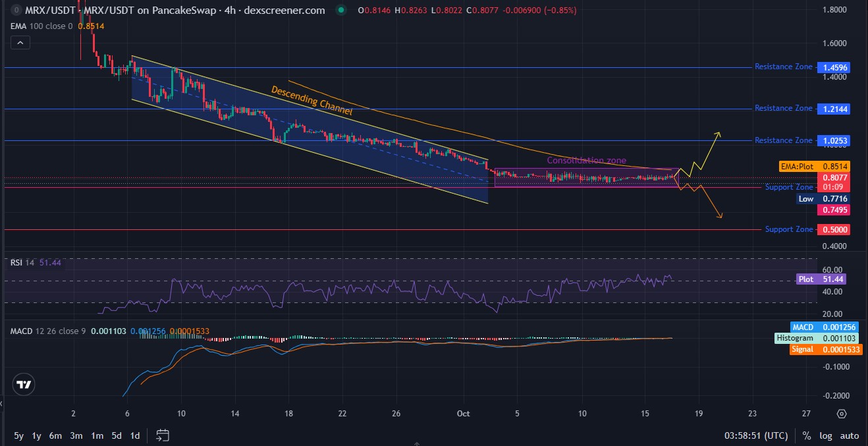Click the UTC time display 03:58:51

756,435
